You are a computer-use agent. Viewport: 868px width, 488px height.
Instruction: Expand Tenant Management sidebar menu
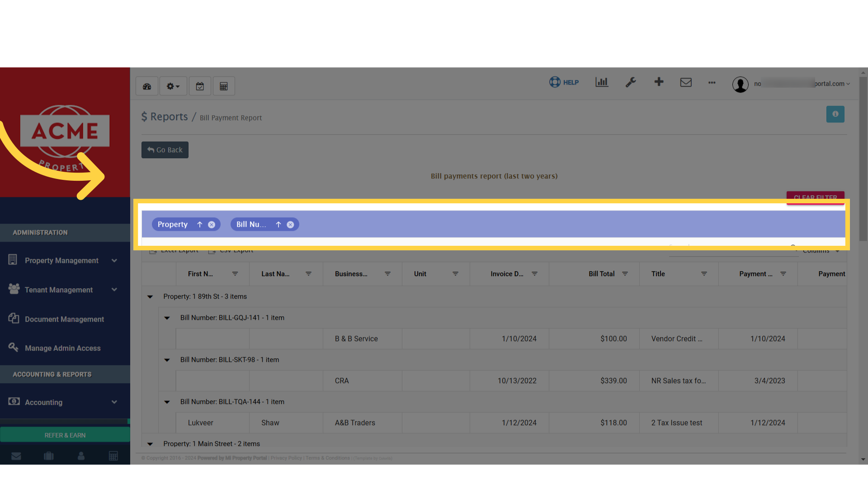65,290
